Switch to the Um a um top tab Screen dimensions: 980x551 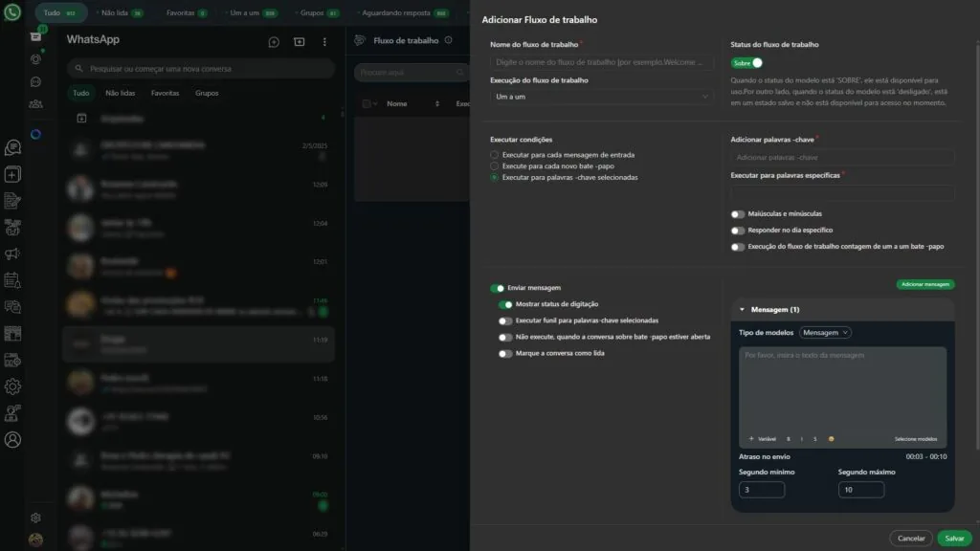253,12
